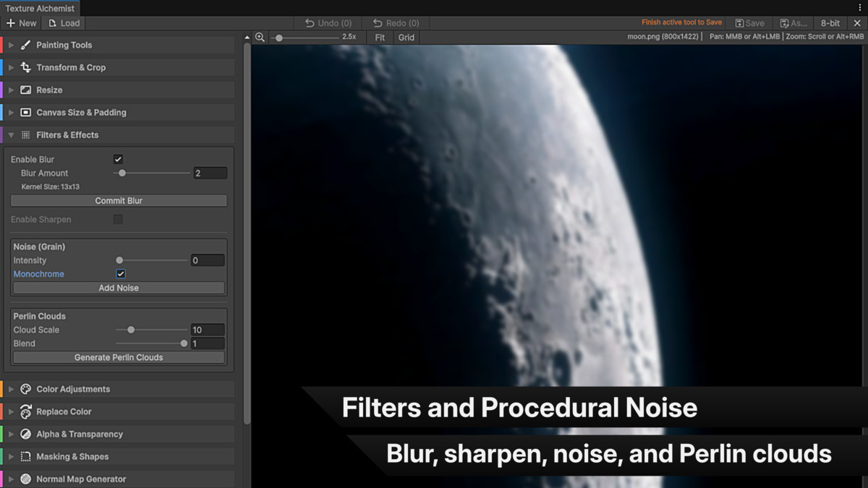868x488 pixels.
Task: Click the Painting Tools brush icon
Action: coord(25,45)
